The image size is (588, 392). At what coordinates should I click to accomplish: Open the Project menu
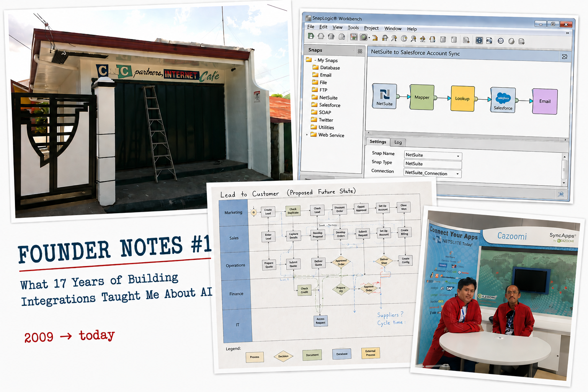click(371, 28)
